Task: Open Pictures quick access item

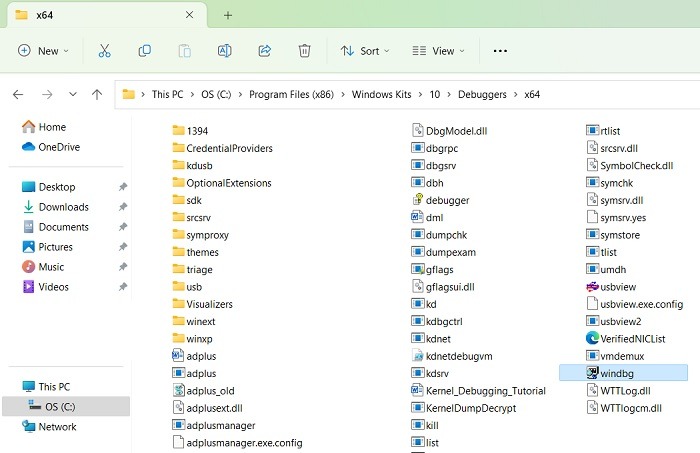Action: pos(47,247)
